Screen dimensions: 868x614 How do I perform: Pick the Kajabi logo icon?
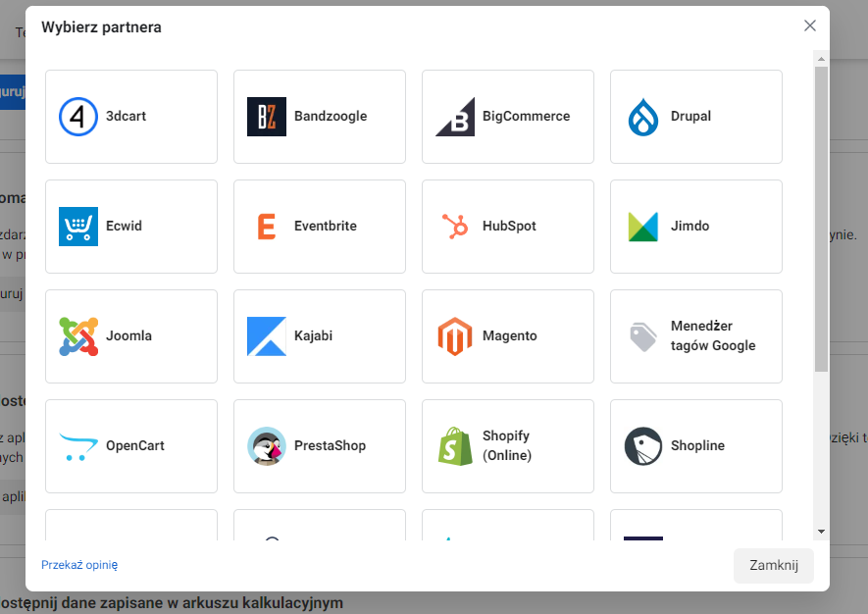[x=267, y=336]
